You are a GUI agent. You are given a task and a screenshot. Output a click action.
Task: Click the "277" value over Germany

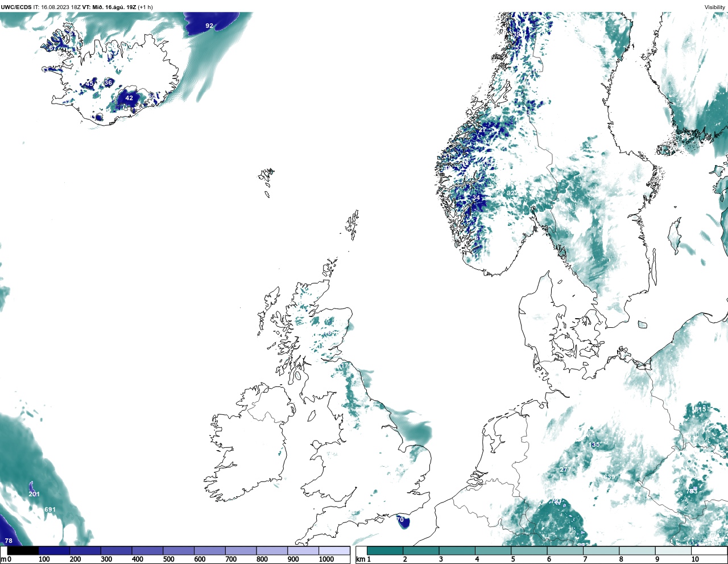(564, 470)
